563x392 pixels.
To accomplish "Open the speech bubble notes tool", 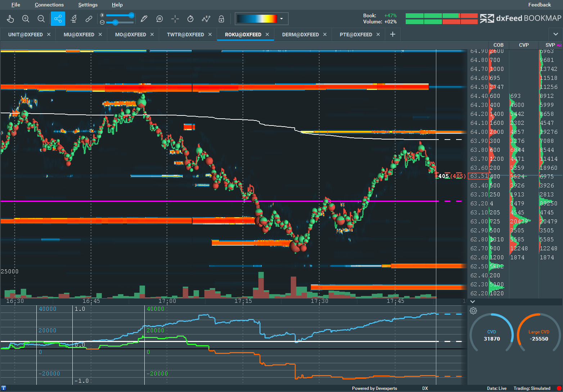I will click(159, 19).
